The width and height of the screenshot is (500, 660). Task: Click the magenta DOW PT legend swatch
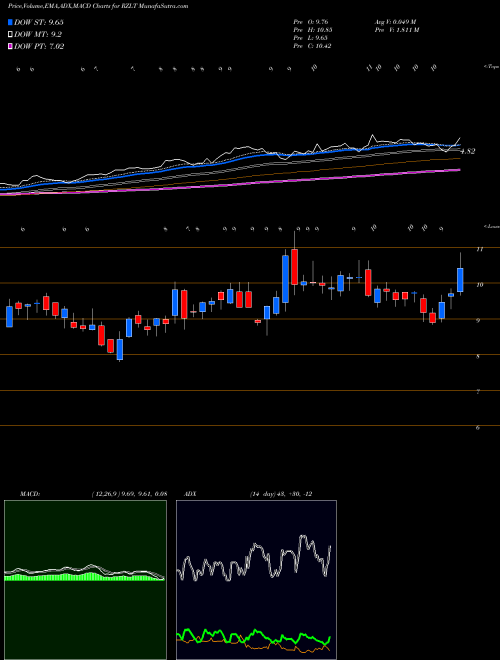[11, 47]
